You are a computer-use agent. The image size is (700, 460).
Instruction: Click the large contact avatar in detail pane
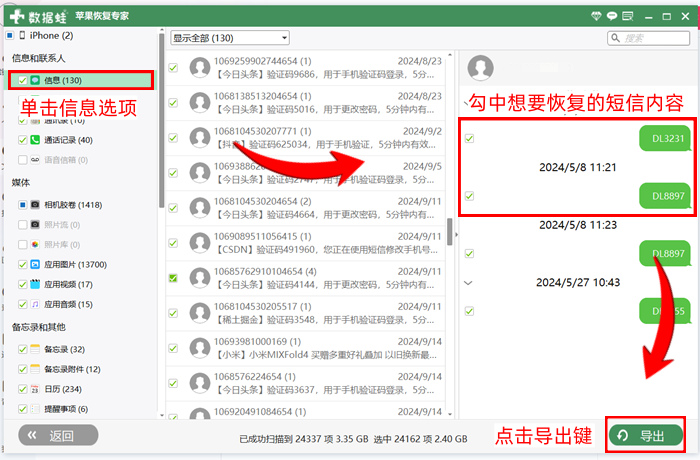[x=480, y=68]
